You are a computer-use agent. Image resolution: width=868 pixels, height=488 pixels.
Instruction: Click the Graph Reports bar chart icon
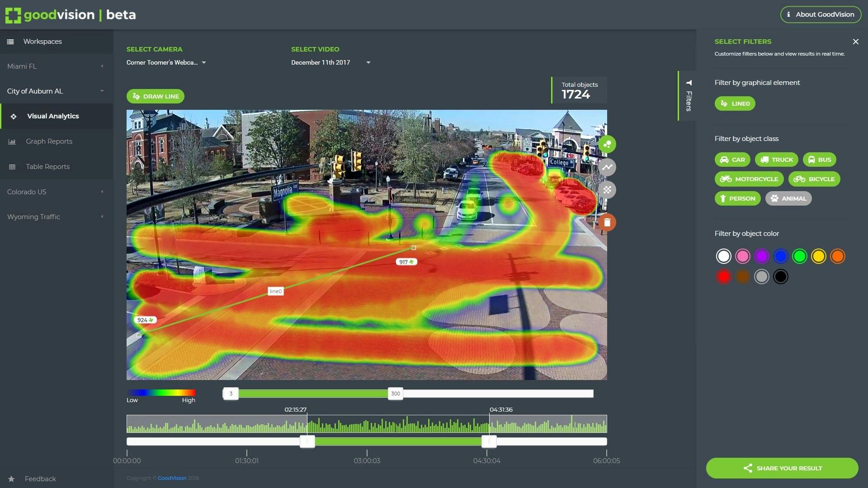tap(11, 141)
